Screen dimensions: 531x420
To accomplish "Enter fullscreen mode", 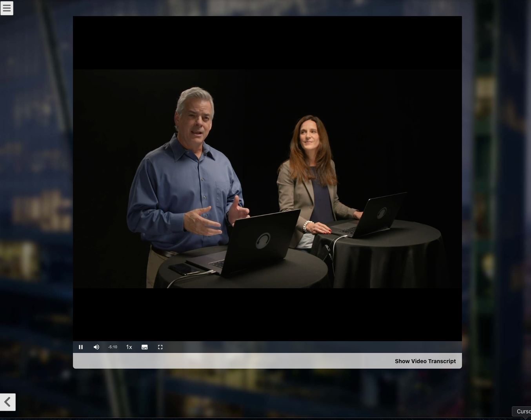I will pyautogui.click(x=160, y=347).
